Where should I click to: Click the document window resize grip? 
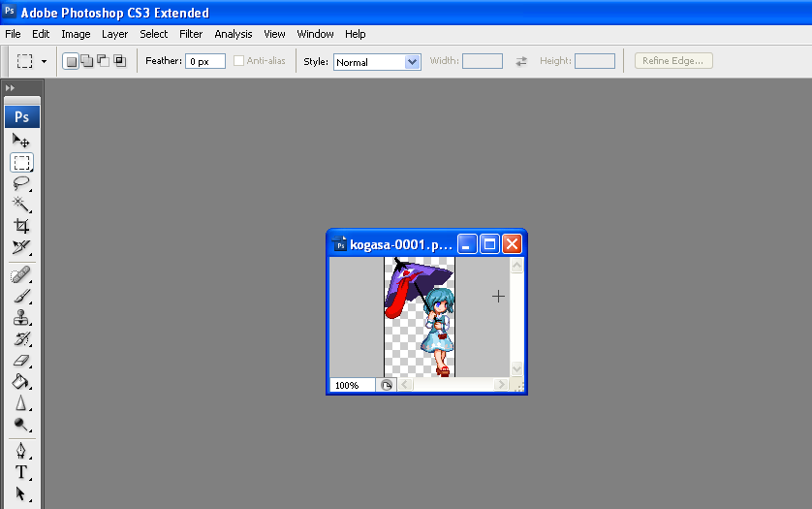pyautogui.click(x=518, y=386)
